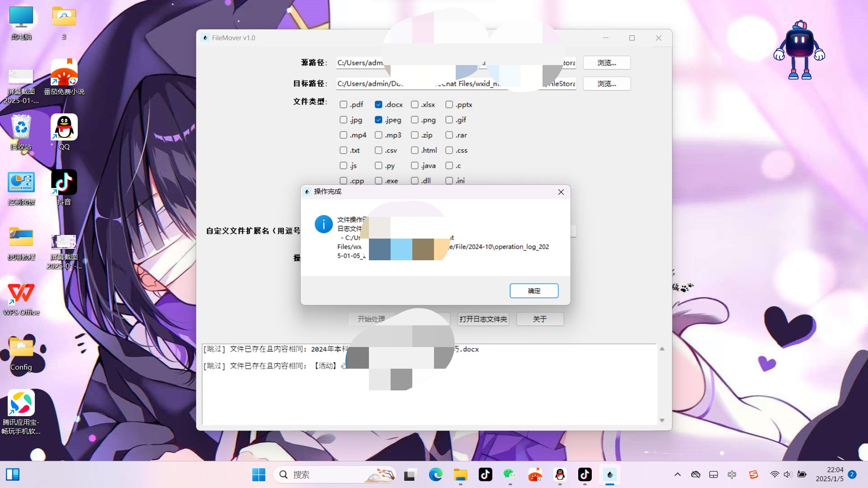Click 浏览 button for 目标路径

click(x=607, y=84)
